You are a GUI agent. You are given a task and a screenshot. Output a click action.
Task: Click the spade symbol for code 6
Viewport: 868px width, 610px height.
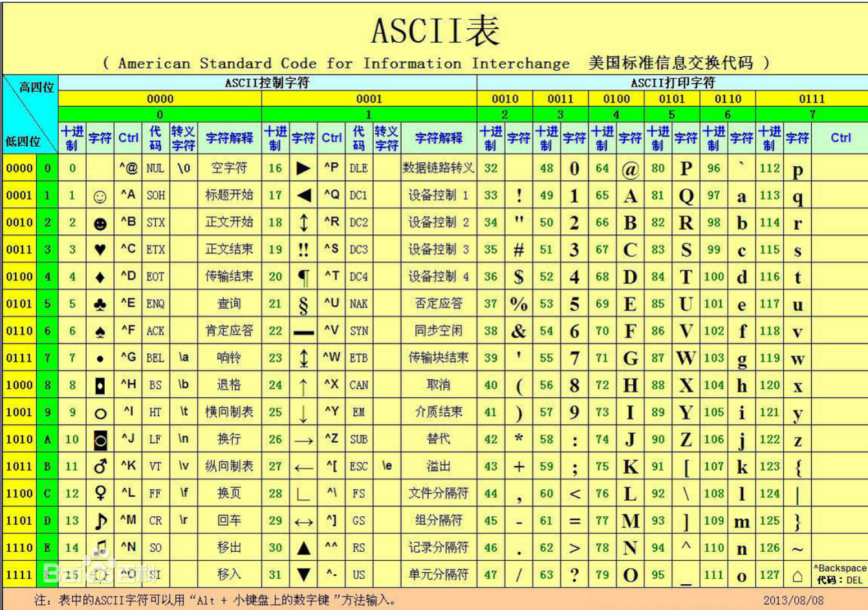[100, 331]
